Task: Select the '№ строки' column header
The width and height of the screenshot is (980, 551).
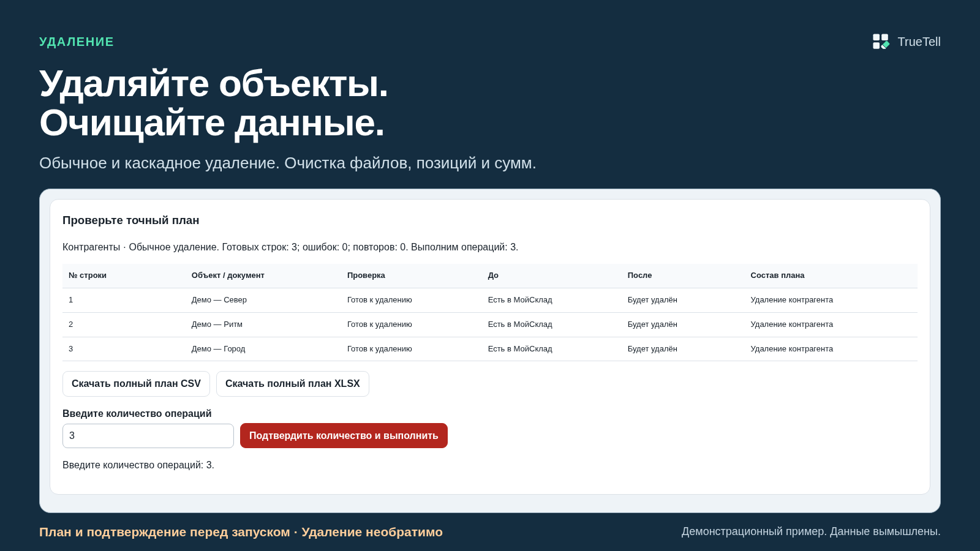Action: tap(88, 275)
